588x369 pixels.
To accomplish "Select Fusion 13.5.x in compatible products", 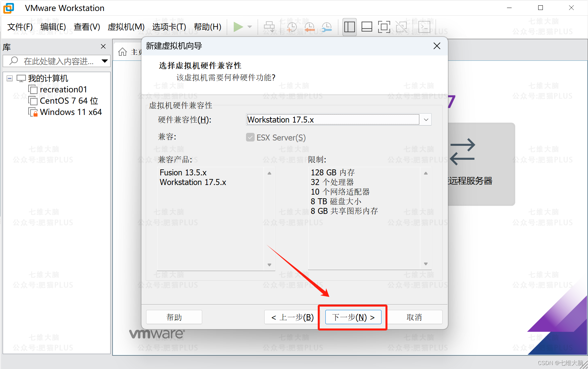I will [183, 173].
